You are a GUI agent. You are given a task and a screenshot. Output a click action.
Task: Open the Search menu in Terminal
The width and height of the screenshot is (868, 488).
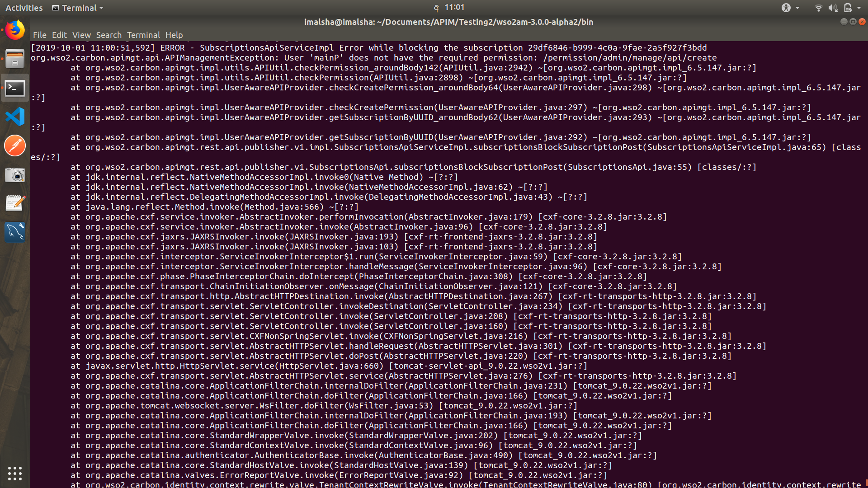[108, 35]
